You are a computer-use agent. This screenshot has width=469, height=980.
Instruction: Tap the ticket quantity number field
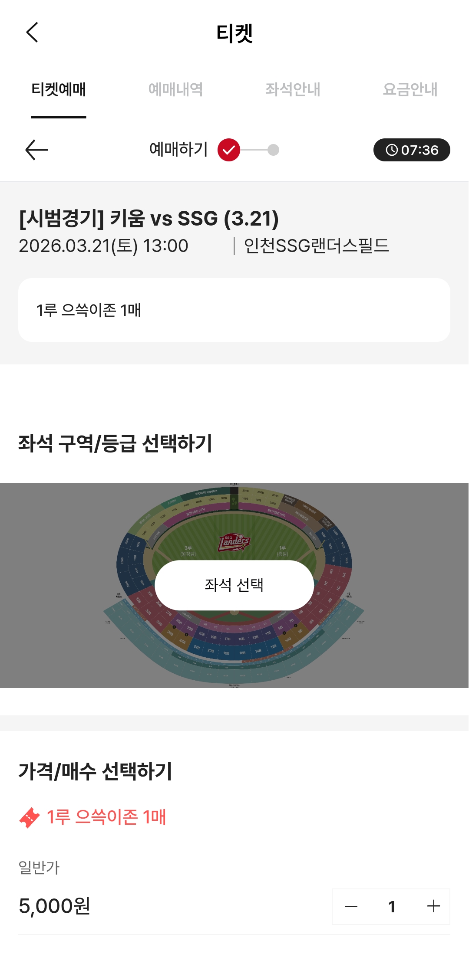[392, 906]
